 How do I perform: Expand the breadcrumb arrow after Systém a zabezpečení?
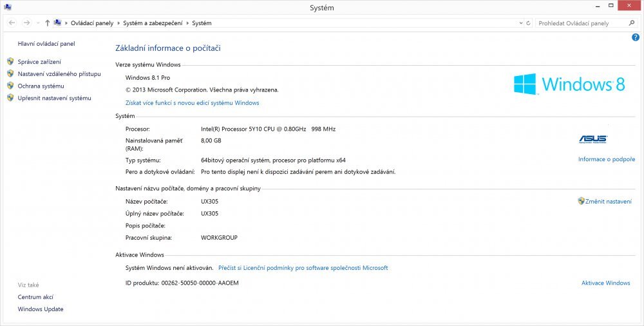click(x=187, y=23)
